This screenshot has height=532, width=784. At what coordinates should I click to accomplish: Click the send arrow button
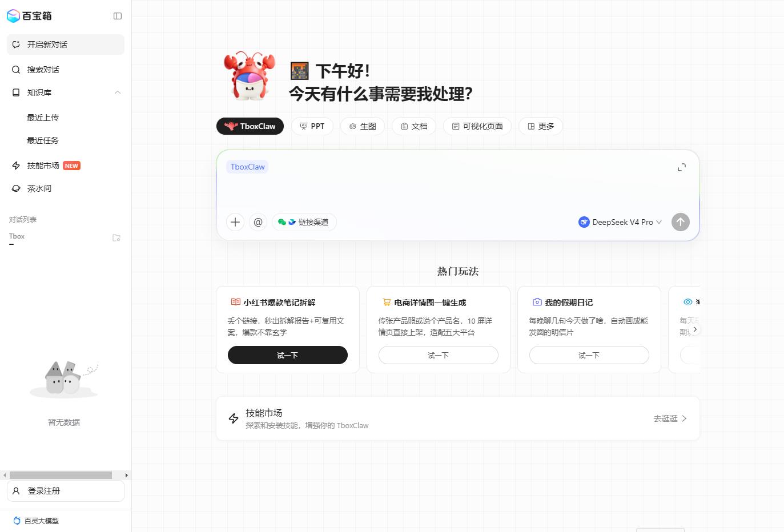(681, 222)
